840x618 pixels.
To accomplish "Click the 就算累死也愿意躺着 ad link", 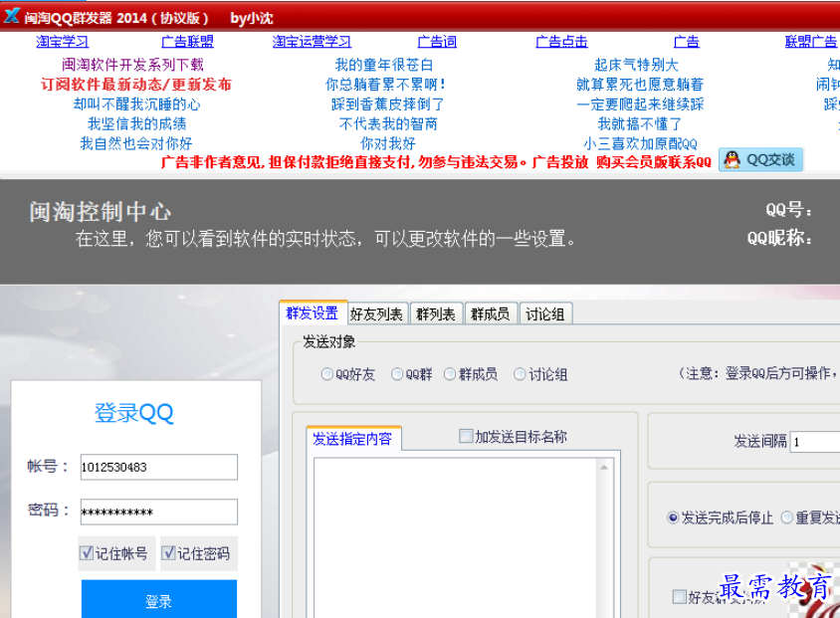I will coord(640,85).
